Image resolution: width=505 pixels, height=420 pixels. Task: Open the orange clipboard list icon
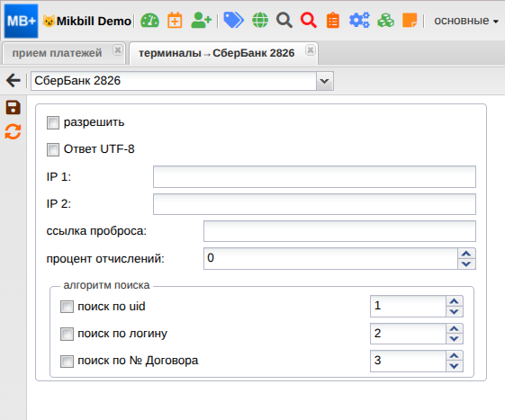point(333,21)
